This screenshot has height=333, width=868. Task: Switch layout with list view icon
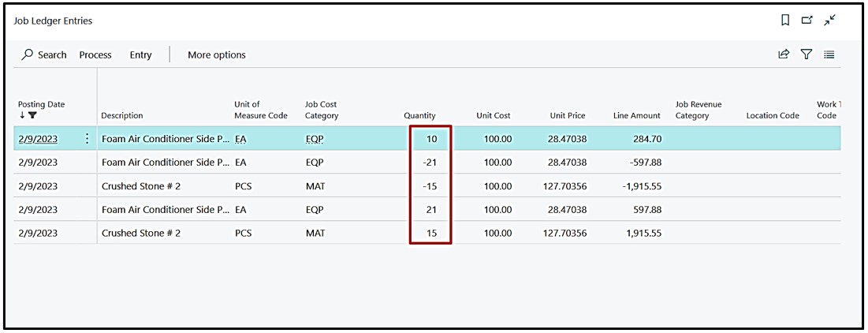[x=829, y=54]
